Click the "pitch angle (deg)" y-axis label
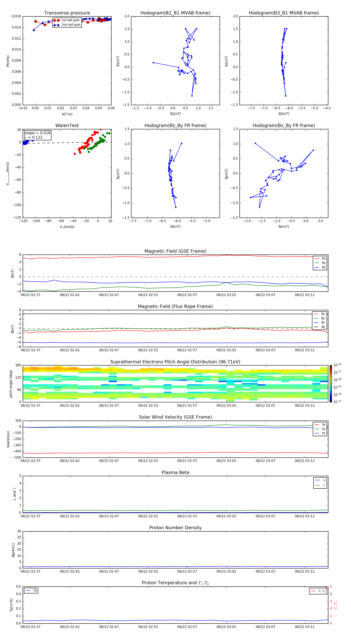This screenshot has width=351, height=644. [11, 384]
